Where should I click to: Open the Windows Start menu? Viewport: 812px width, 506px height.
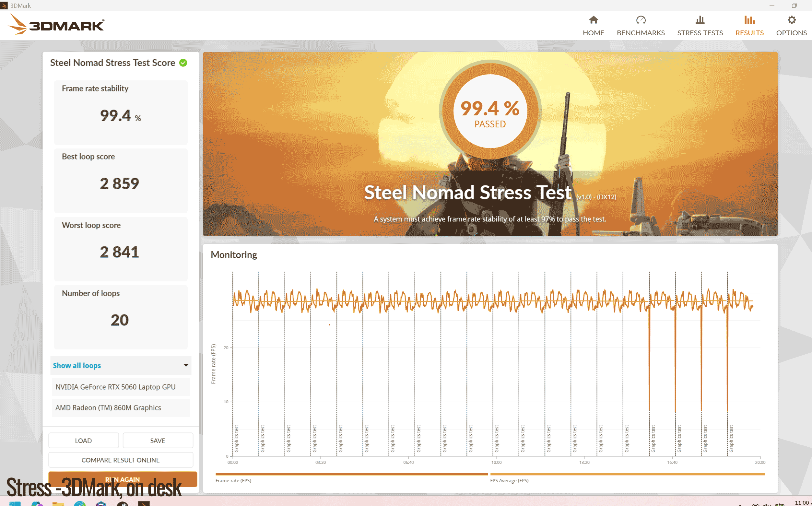coord(15,503)
